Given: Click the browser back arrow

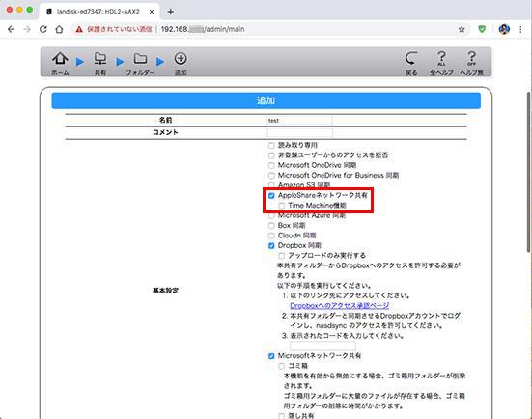Looking at the screenshot, I should (11, 29).
